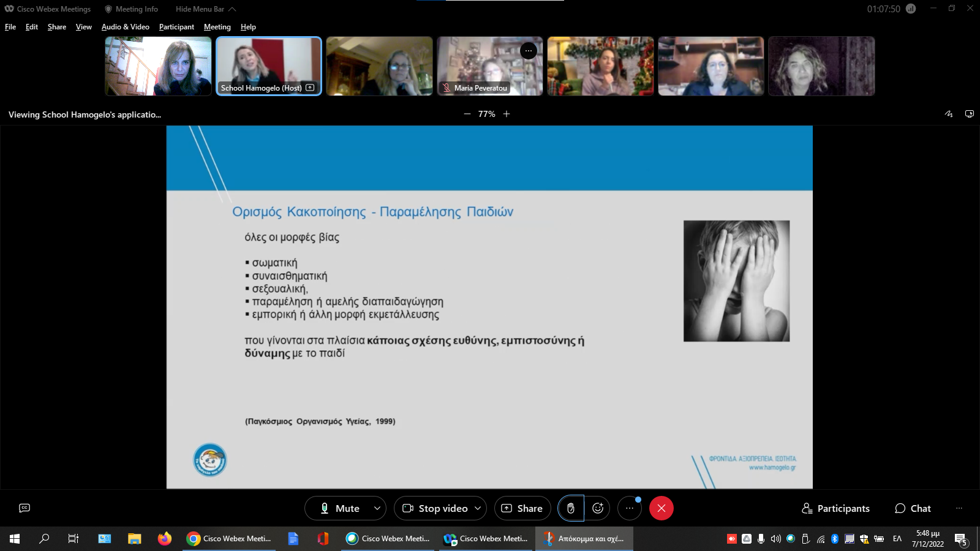This screenshot has height=551, width=980.
Task: Stop video camera
Action: (x=435, y=508)
